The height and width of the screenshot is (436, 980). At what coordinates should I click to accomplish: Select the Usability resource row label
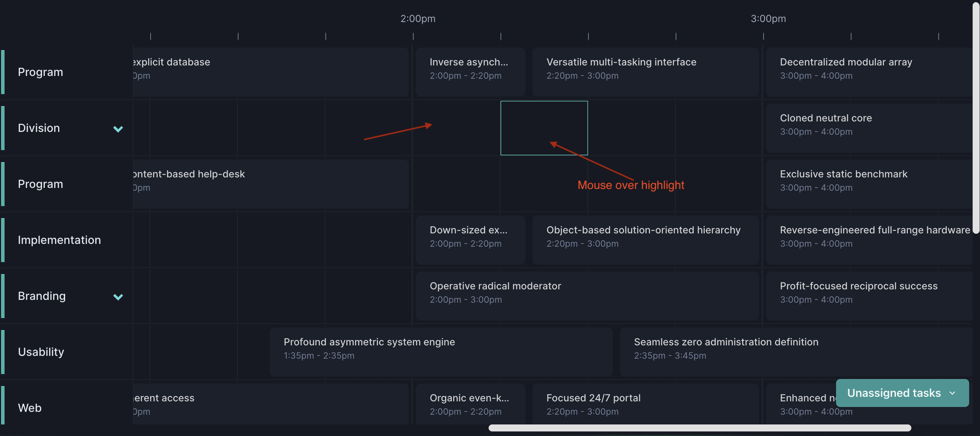pos(41,352)
